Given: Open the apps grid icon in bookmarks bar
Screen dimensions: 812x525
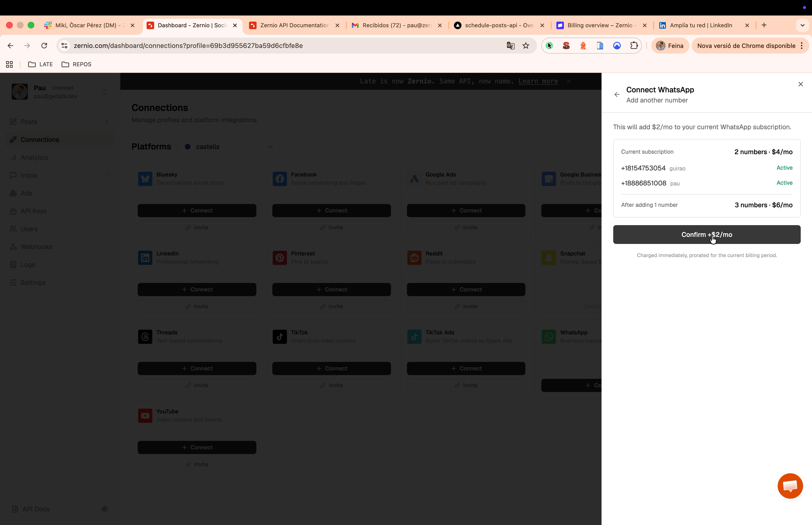Looking at the screenshot, I should (10, 64).
